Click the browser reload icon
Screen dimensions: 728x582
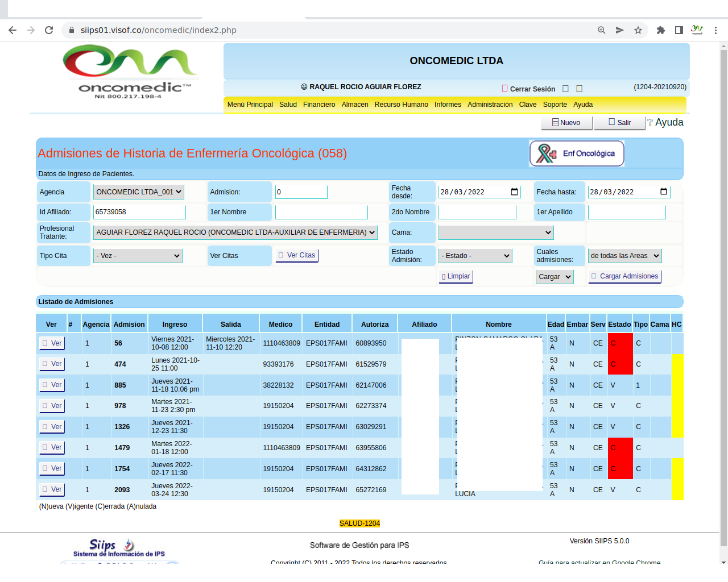[49, 30]
